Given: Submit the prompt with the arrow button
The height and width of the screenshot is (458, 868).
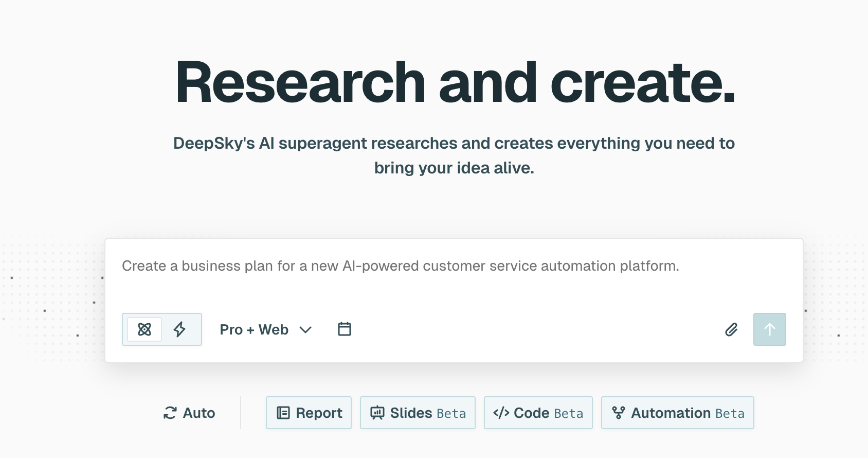Looking at the screenshot, I should pos(770,329).
